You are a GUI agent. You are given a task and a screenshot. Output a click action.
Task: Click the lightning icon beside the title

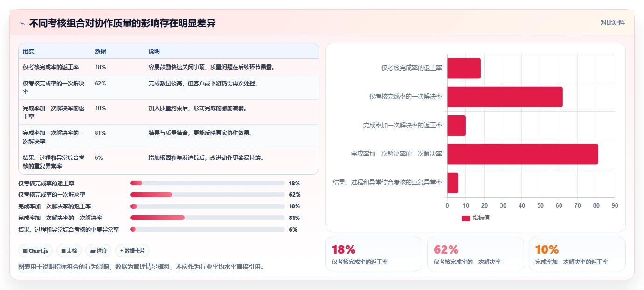[x=22, y=23]
